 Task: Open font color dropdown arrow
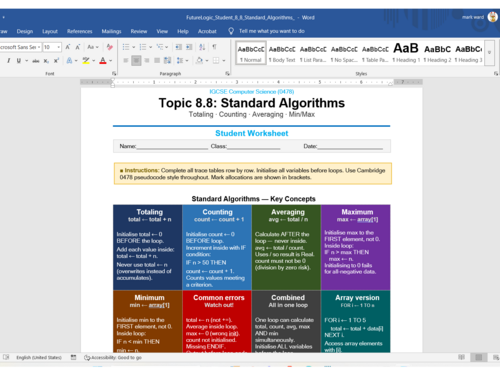110,61
